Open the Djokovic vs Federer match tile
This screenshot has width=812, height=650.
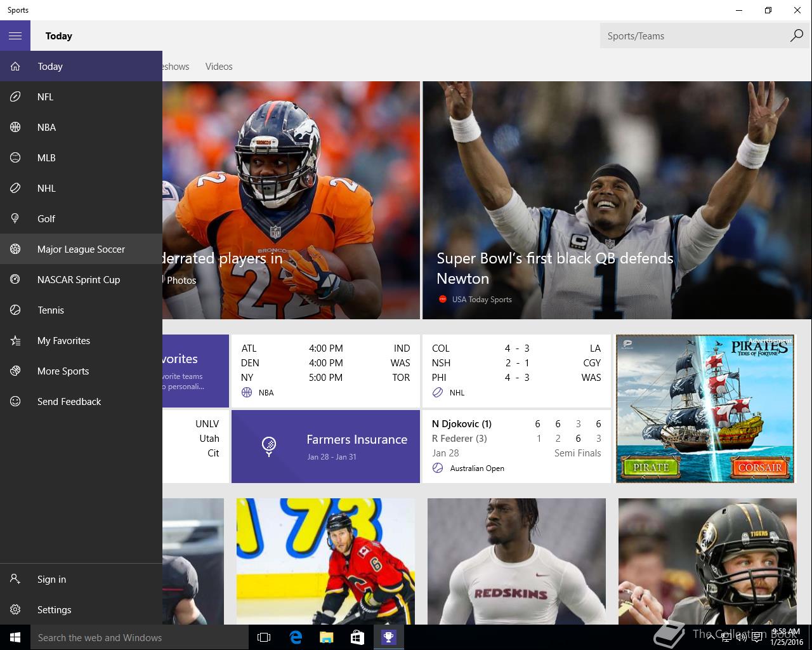click(x=516, y=446)
